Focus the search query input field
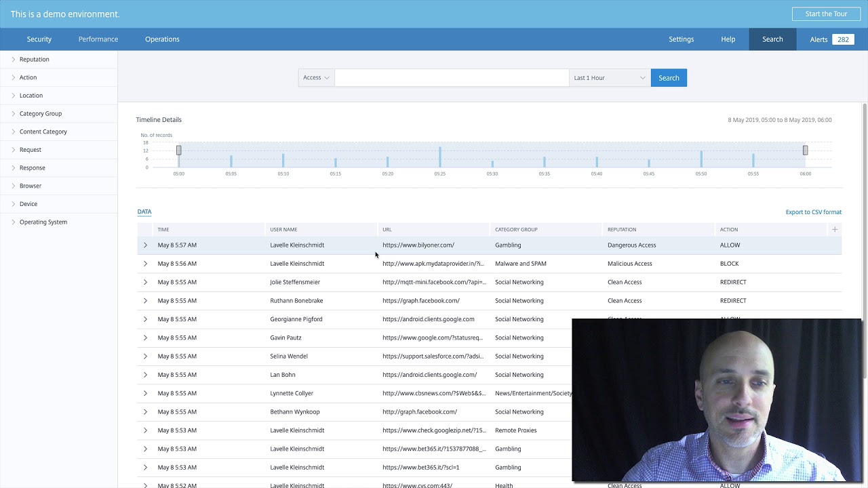Image resolution: width=868 pixels, height=488 pixels. [x=452, y=78]
